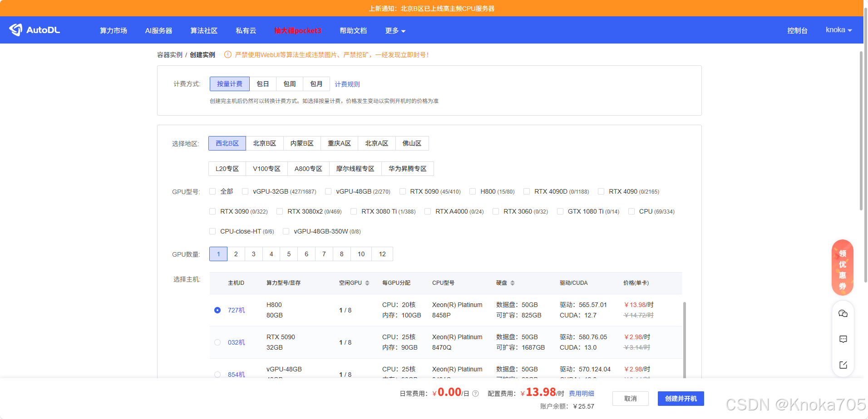868x419 pixels.
Task: Check the 全部 GPU model checkbox
Action: (212, 191)
